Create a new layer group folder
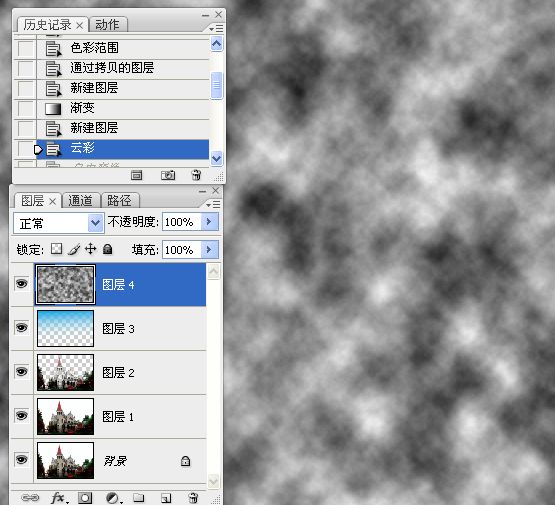 click(x=139, y=498)
